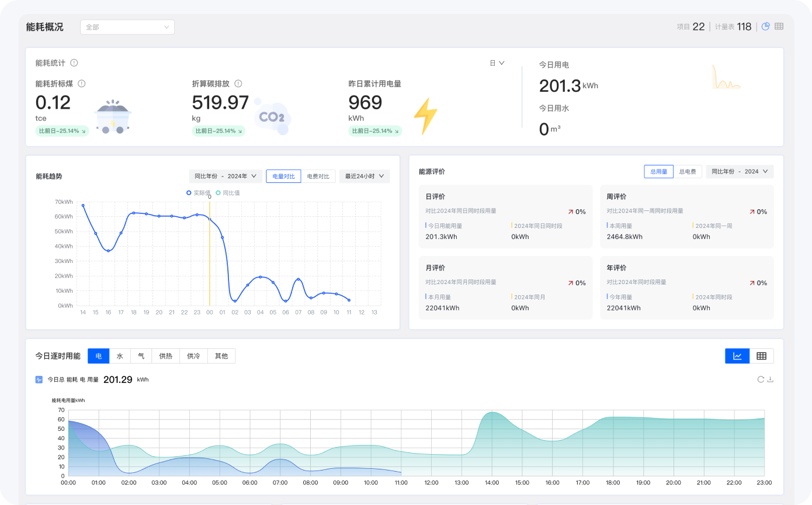Image resolution: width=812 pixels, height=505 pixels.
Task: Click info icon beside 能耗折标煤
Action: tap(82, 84)
